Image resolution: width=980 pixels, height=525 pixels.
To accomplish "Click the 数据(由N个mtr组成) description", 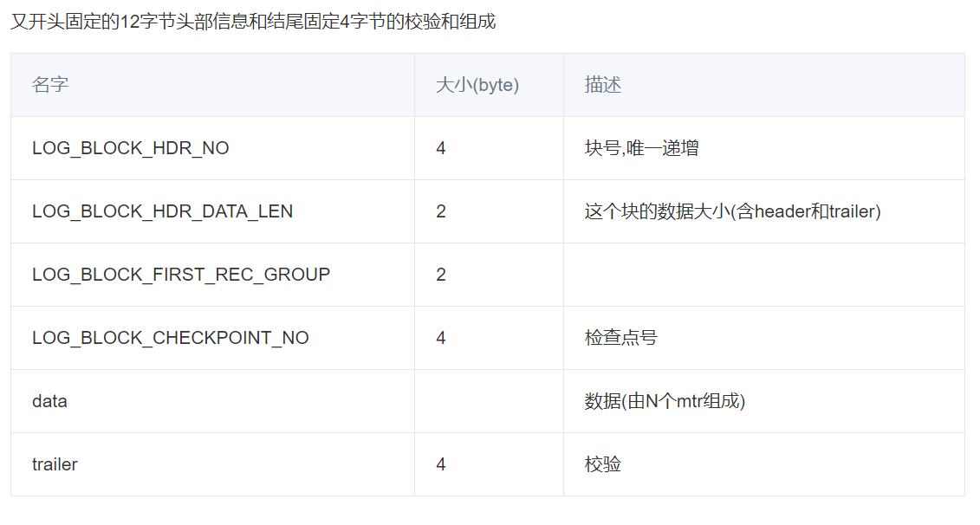I will point(665,401).
